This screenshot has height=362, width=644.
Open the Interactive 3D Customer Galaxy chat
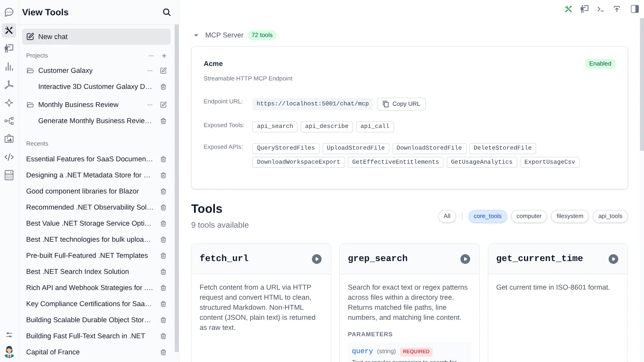(x=95, y=87)
